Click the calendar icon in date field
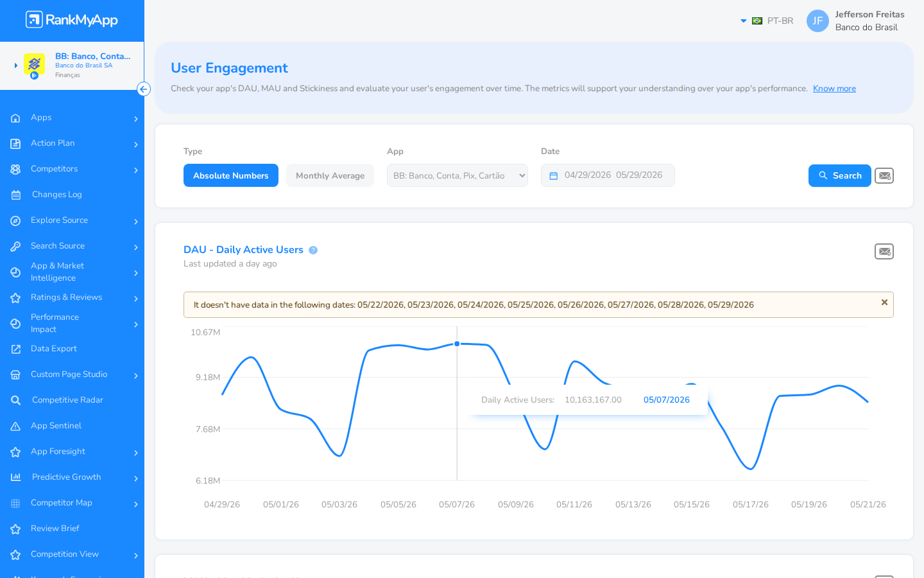The height and width of the screenshot is (578, 924). tap(553, 175)
